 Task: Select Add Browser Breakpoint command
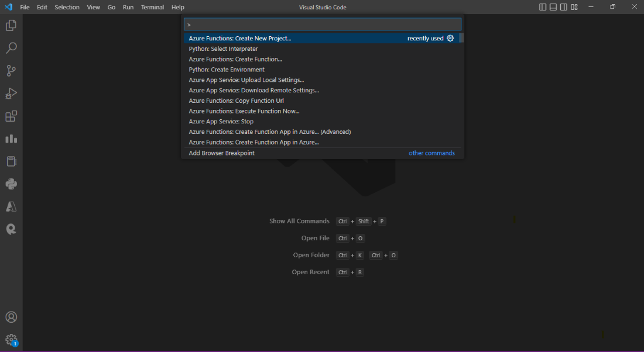321,153
